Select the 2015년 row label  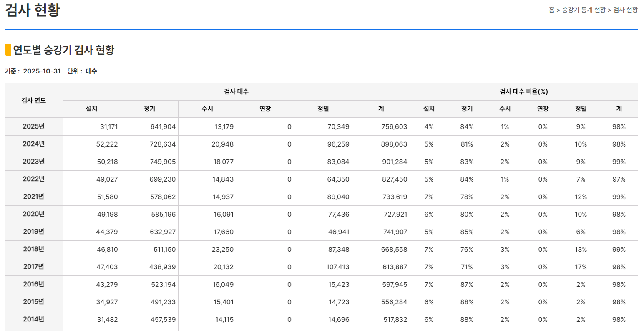[34, 302]
